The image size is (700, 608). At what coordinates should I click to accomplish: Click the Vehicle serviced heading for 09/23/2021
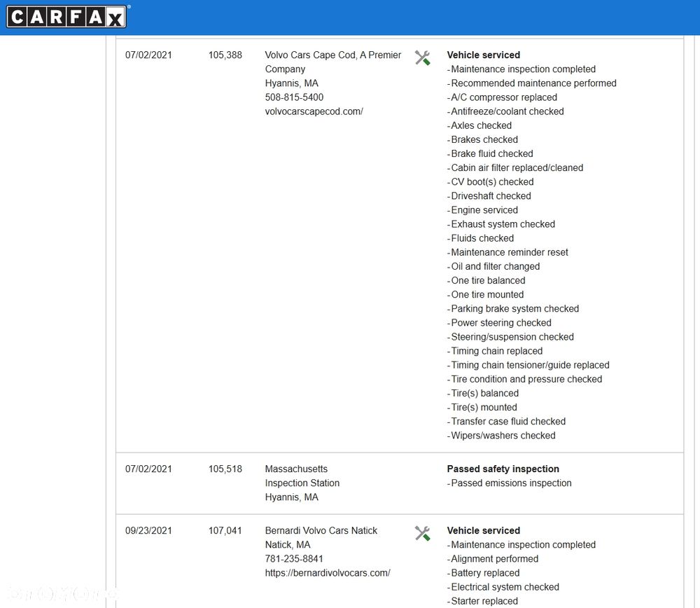(484, 531)
